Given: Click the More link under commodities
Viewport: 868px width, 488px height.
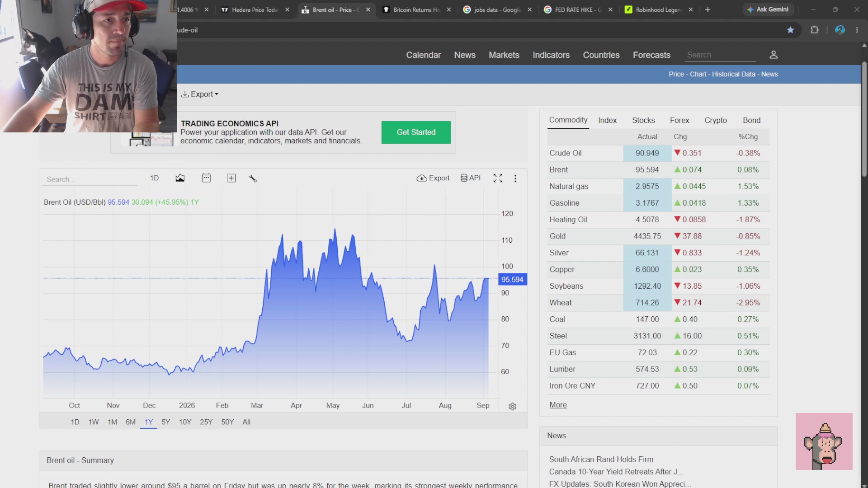Looking at the screenshot, I should [x=558, y=405].
